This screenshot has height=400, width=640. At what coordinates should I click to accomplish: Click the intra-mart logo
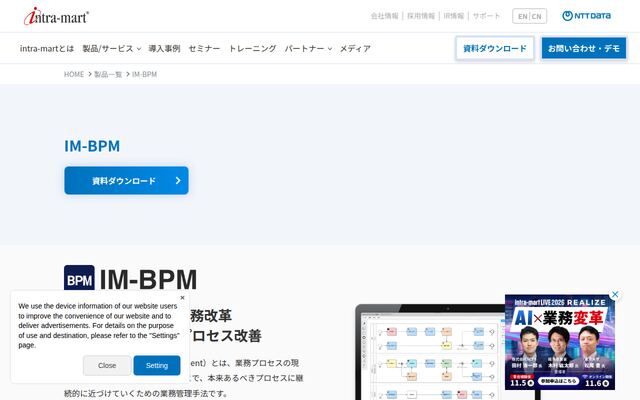[x=56, y=16]
